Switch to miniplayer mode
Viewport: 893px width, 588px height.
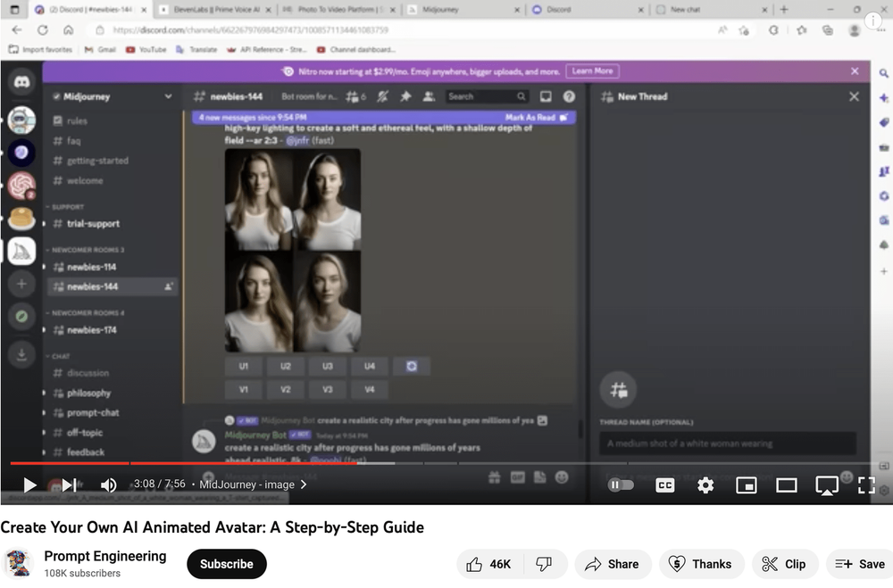tap(746, 485)
